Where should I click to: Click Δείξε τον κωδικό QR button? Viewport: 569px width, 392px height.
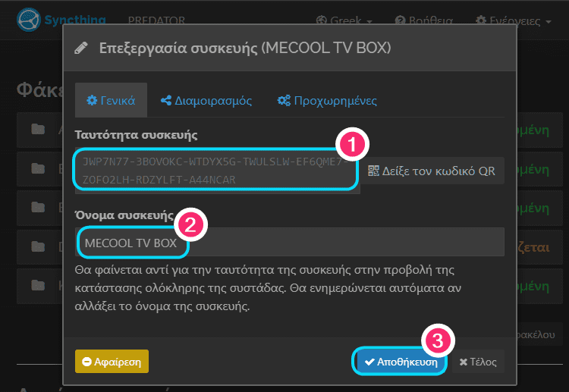(x=432, y=171)
